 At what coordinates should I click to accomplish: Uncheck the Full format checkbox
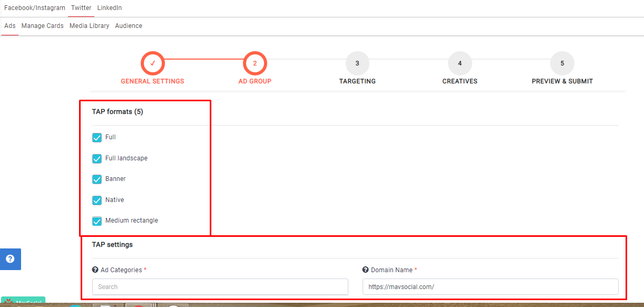coord(97,138)
